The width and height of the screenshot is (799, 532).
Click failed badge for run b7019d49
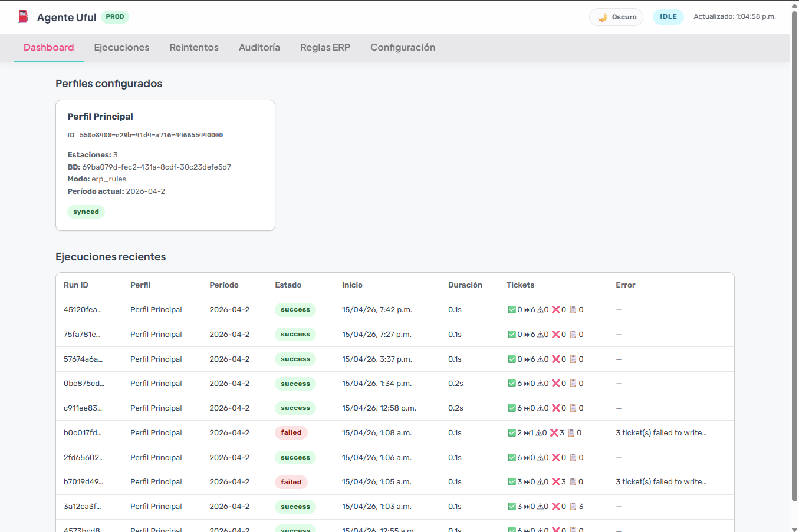click(291, 482)
